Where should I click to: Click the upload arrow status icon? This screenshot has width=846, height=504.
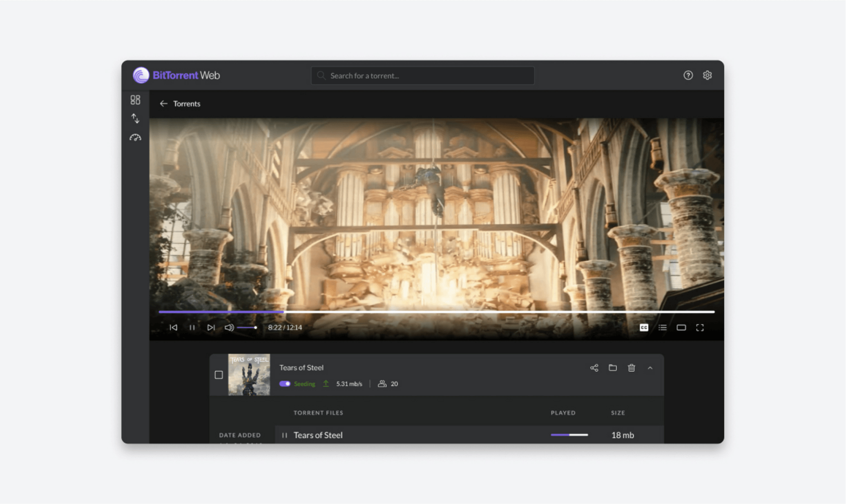[326, 384]
